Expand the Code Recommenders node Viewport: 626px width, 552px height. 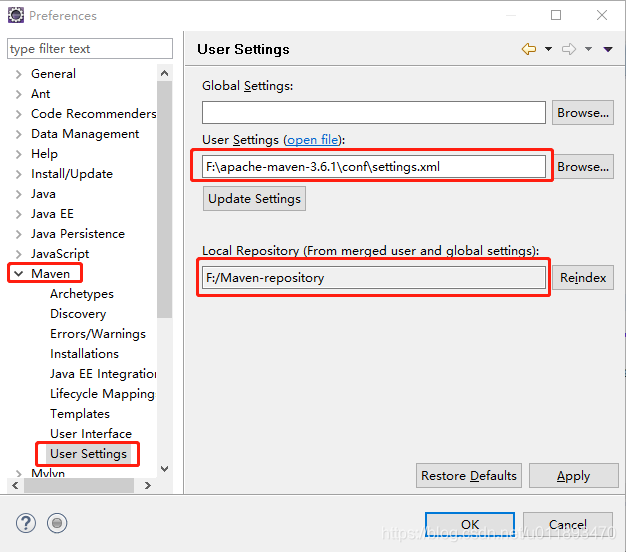point(18,114)
